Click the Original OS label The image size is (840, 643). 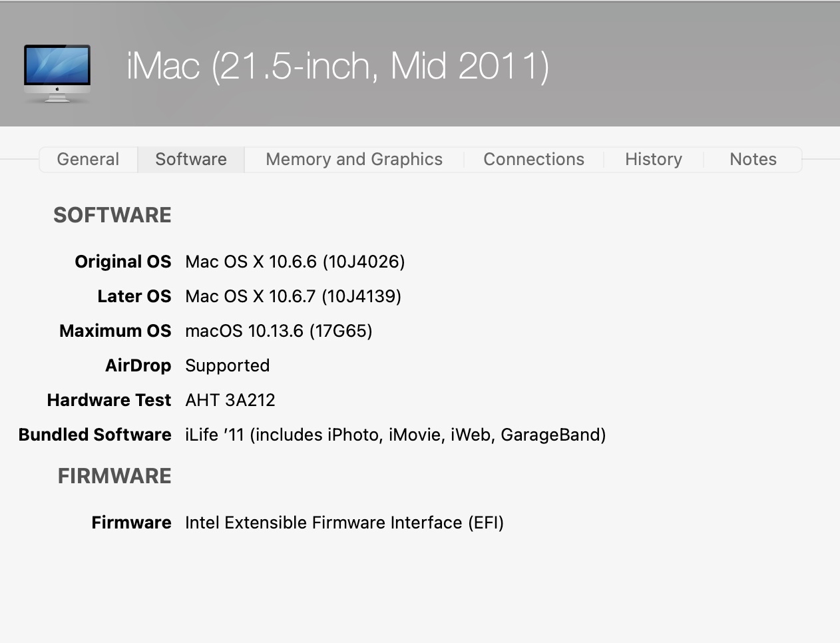(x=122, y=262)
